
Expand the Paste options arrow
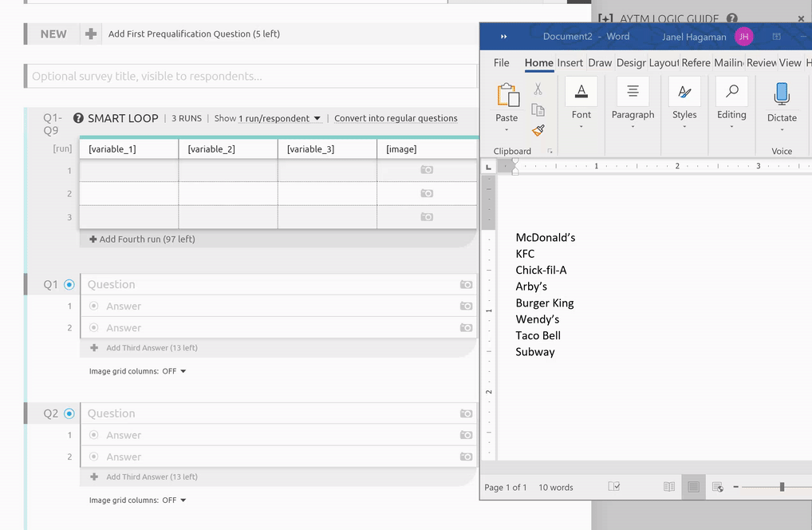(507, 130)
